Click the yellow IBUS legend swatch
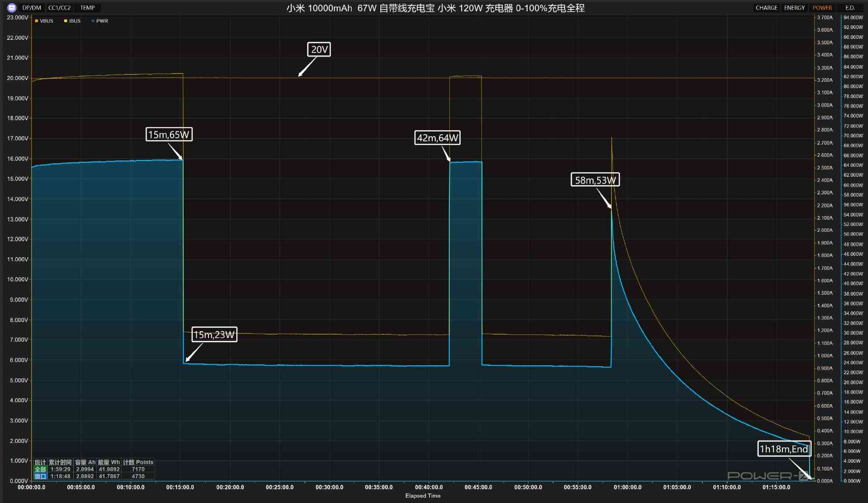 [66, 21]
